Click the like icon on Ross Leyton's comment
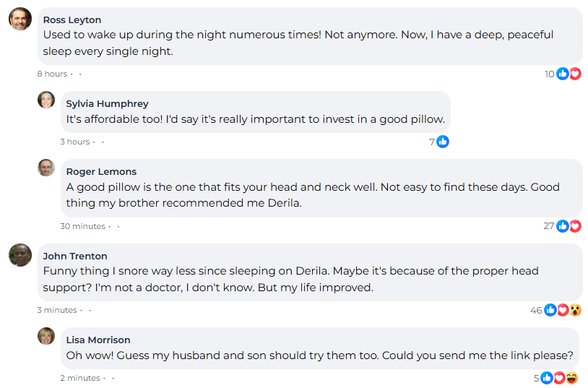The image size is (588, 388). click(x=563, y=74)
